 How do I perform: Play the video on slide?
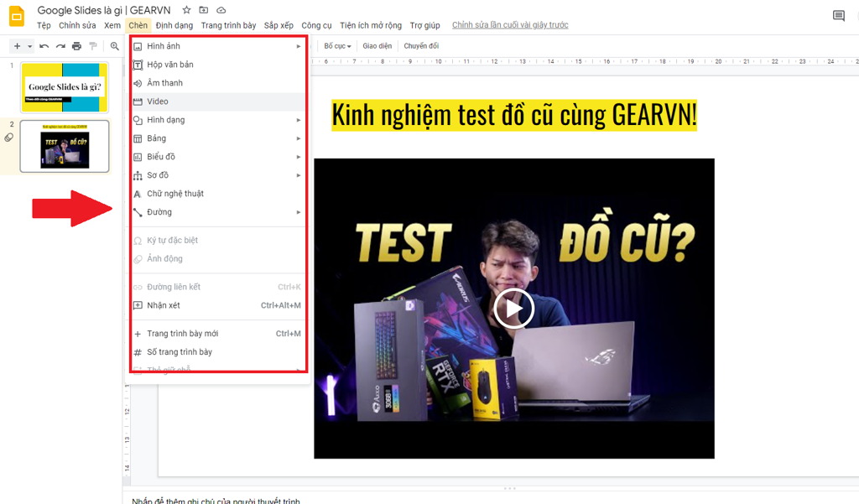pyautogui.click(x=513, y=309)
